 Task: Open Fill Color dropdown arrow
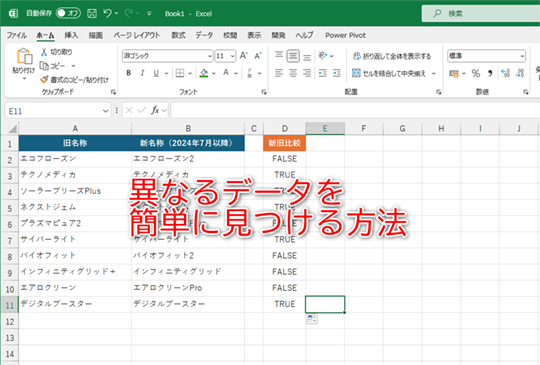tap(214, 73)
